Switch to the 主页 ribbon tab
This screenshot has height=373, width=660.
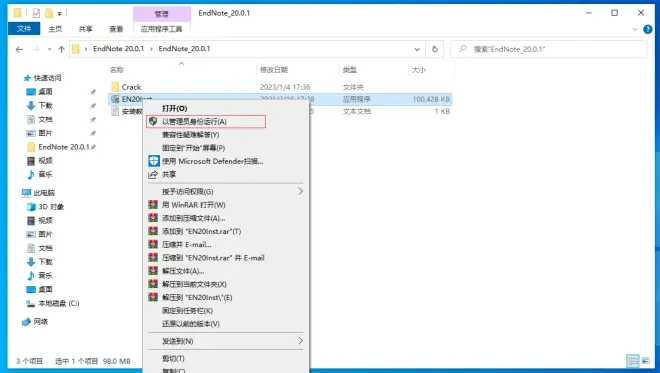click(55, 29)
